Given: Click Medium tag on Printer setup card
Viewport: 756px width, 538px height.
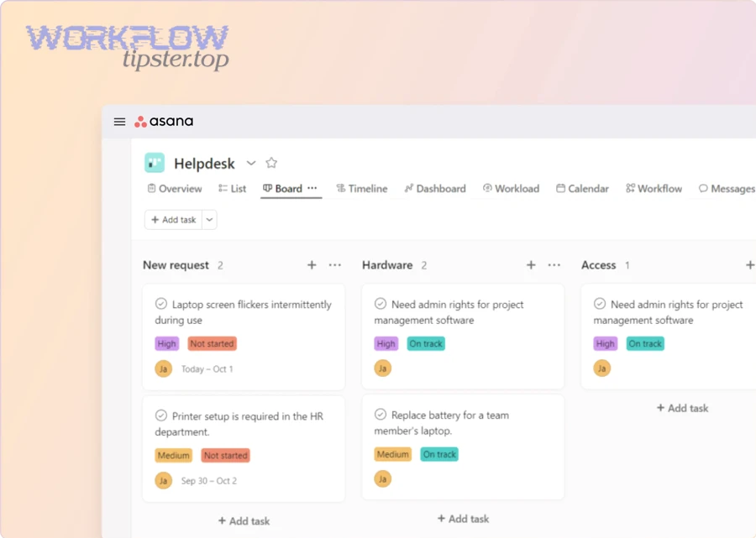Looking at the screenshot, I should pos(174,455).
